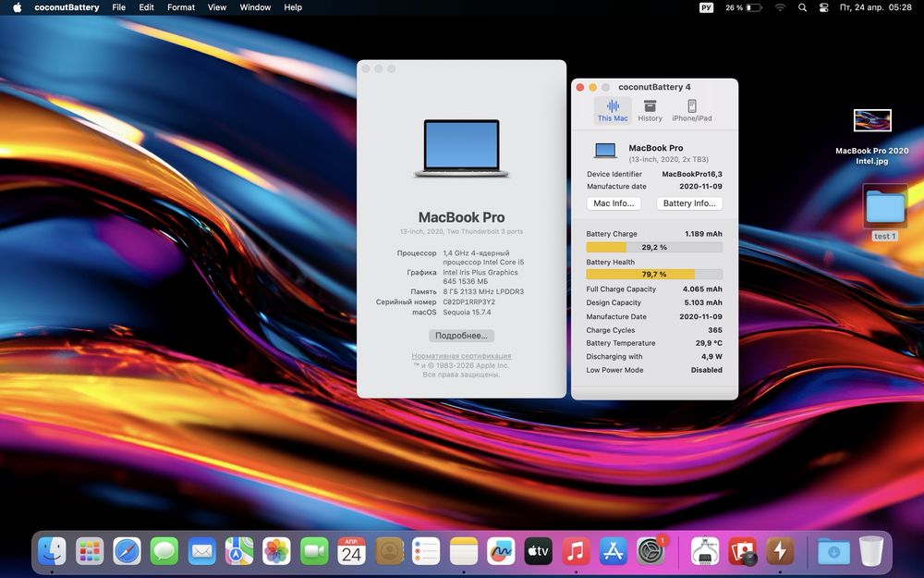Click the Charge Cycles value 365

point(715,330)
